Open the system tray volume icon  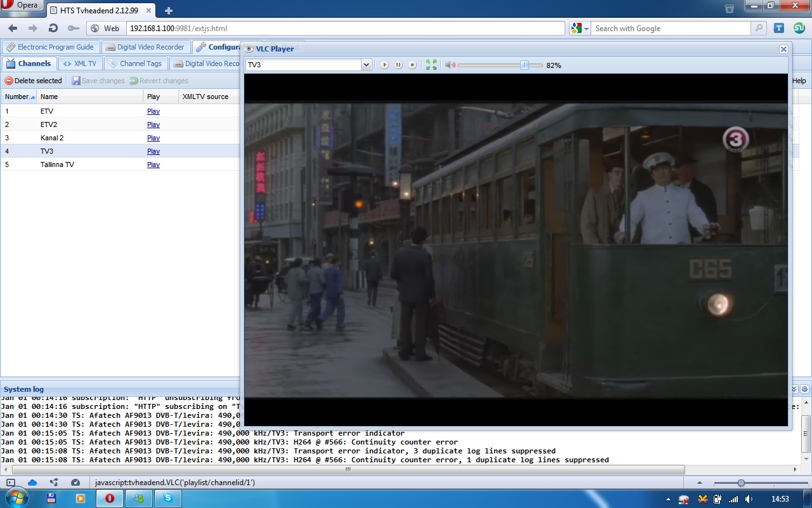point(749,499)
